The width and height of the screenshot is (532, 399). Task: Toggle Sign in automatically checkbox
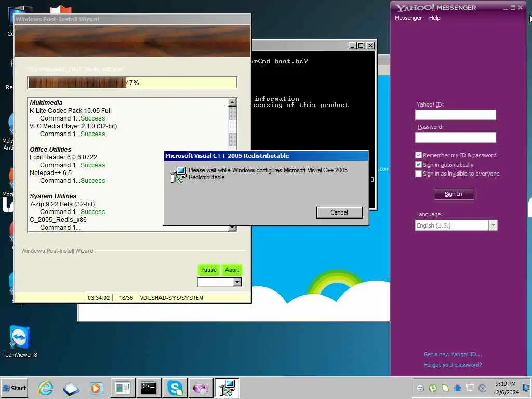418,165
